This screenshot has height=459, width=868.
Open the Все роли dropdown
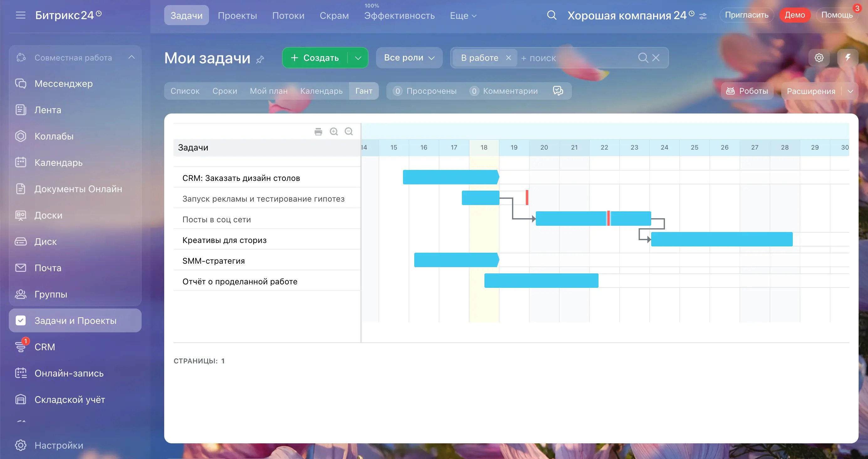click(409, 58)
